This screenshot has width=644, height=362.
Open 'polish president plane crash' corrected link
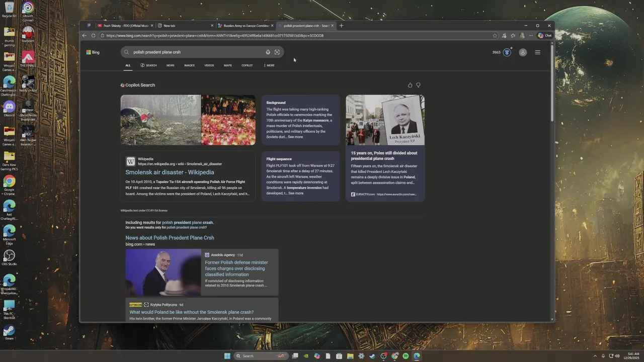coord(187,223)
